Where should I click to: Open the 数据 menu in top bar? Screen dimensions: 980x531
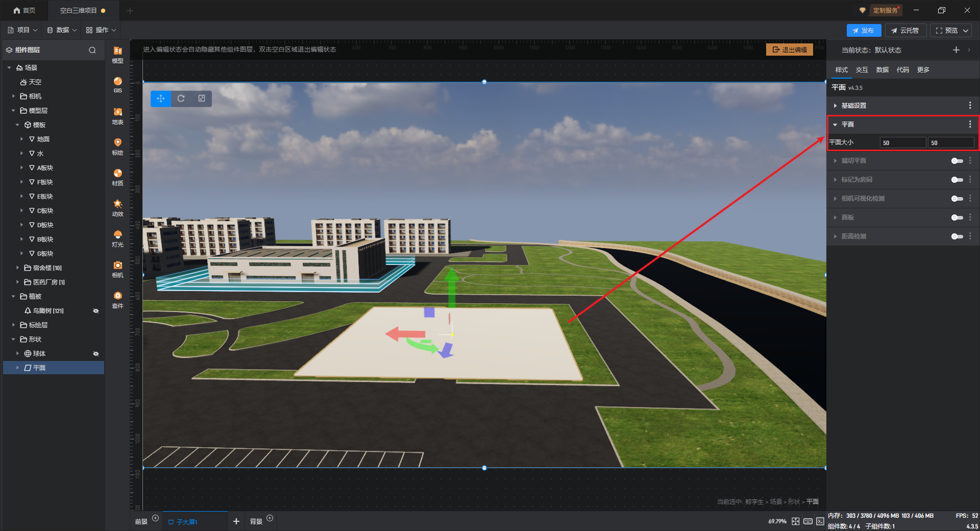[62, 30]
